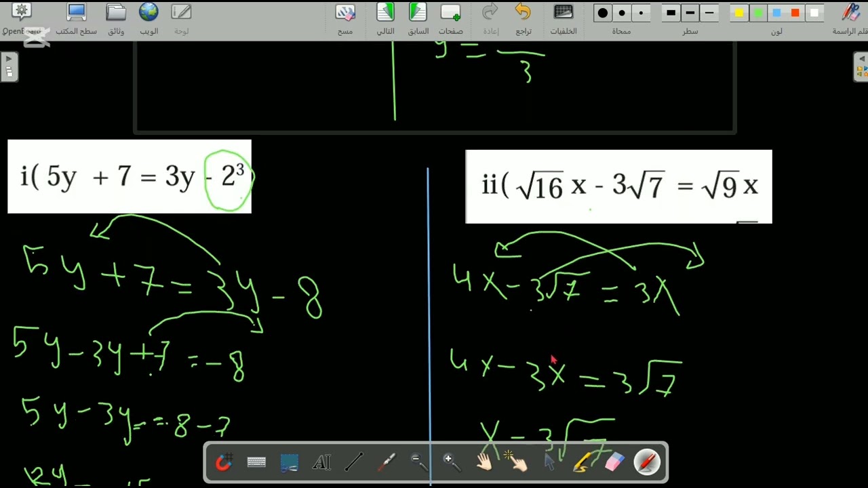The width and height of the screenshot is (868, 488).
Task: Expand the right side panel tab
Action: tap(861, 66)
